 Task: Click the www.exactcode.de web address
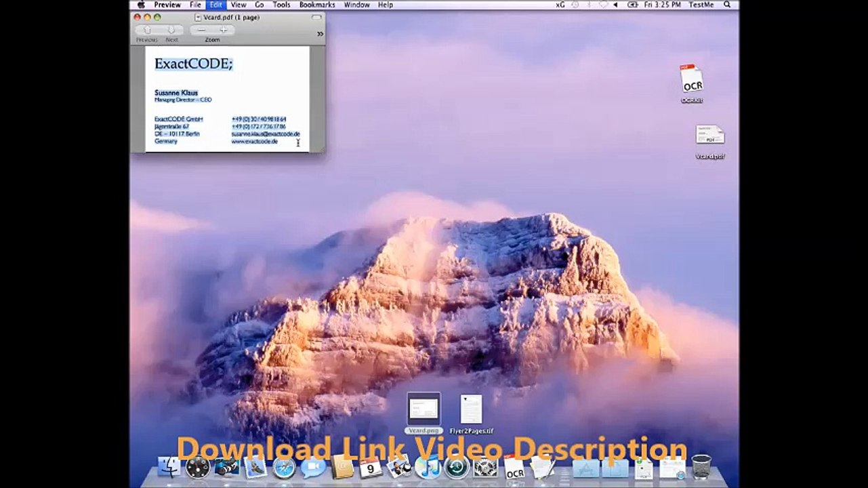(x=255, y=142)
